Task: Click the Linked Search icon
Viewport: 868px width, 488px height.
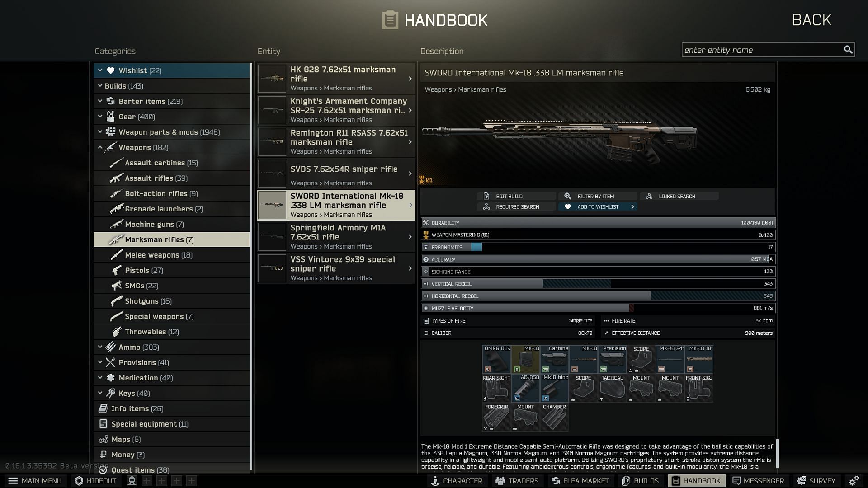Action: 649,196
